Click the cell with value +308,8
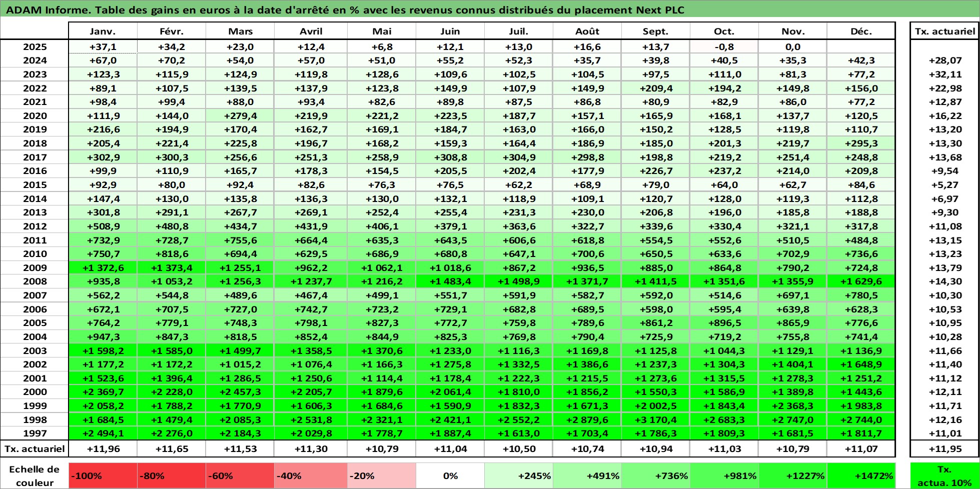Screen dimensions: 980x489 [x=450, y=157]
